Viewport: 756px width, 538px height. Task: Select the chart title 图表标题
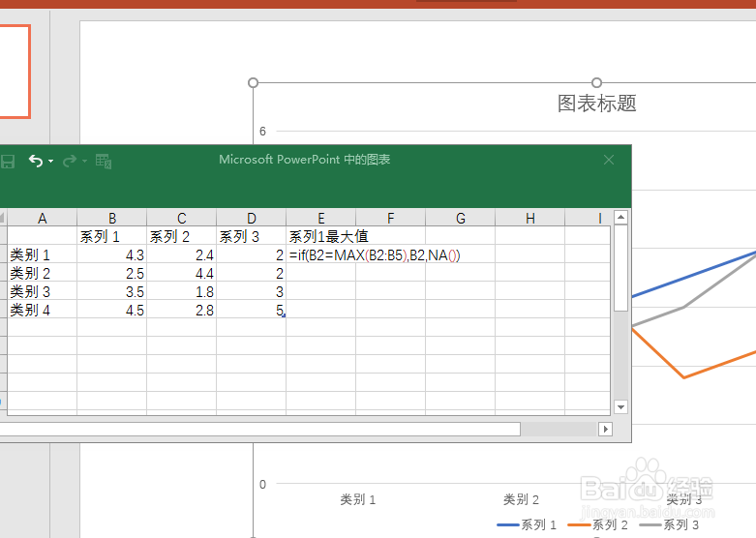tap(597, 104)
